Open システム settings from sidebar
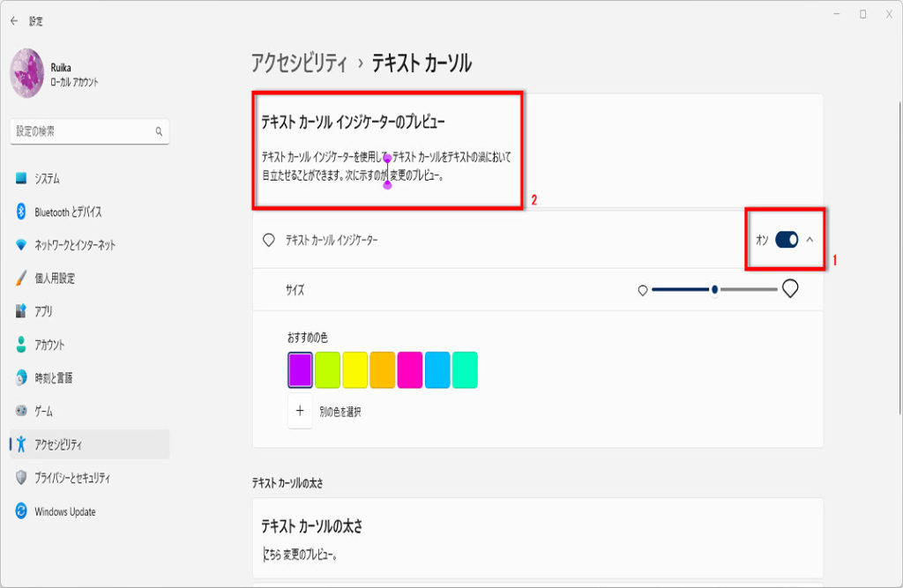 point(47,178)
